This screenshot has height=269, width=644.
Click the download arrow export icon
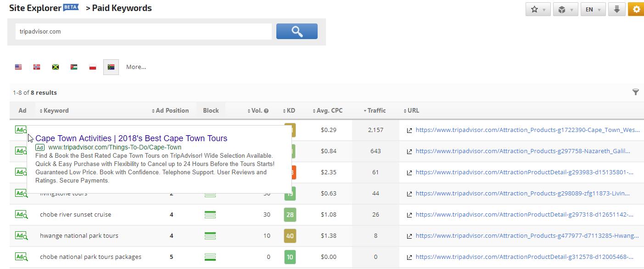tap(616, 9)
